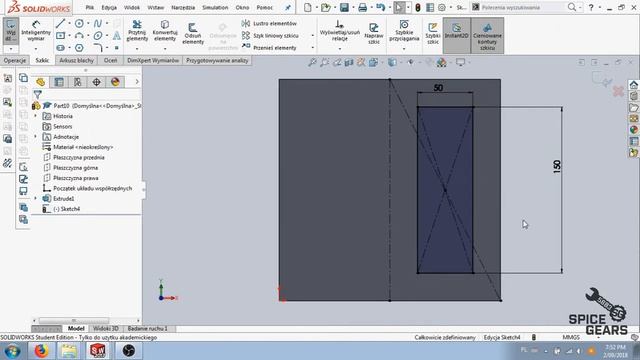Screen dimensions: 640x360
Task: Open the DimXpertManager crosshair tab
Action: [96, 82]
